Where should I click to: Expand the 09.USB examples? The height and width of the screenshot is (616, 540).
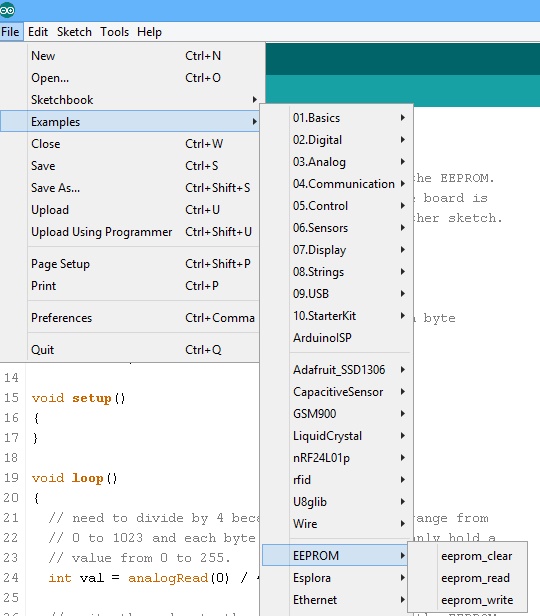[x=337, y=294]
